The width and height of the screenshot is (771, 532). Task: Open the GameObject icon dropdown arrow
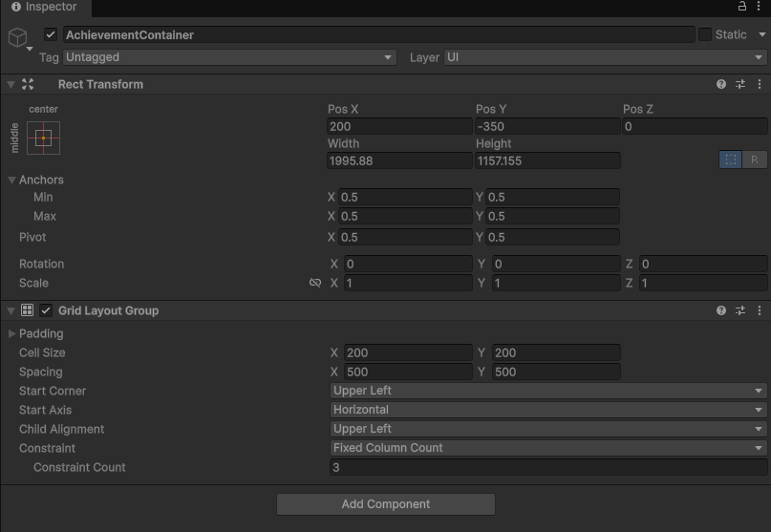[30, 49]
